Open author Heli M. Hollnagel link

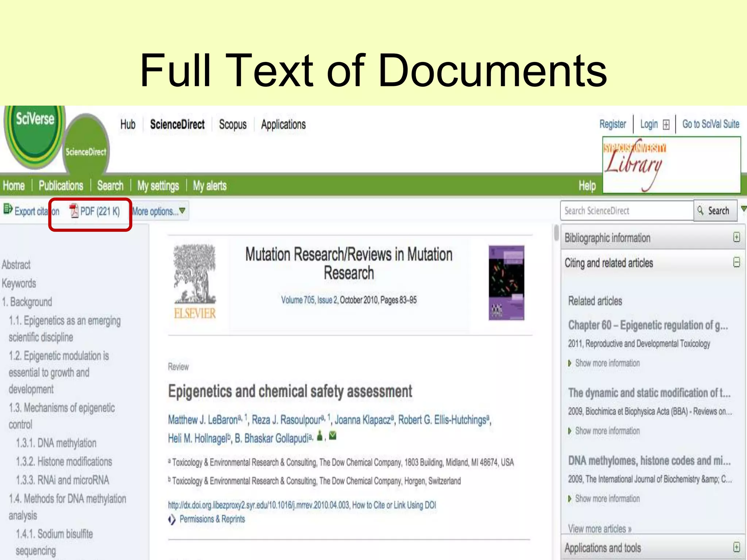(x=198, y=438)
